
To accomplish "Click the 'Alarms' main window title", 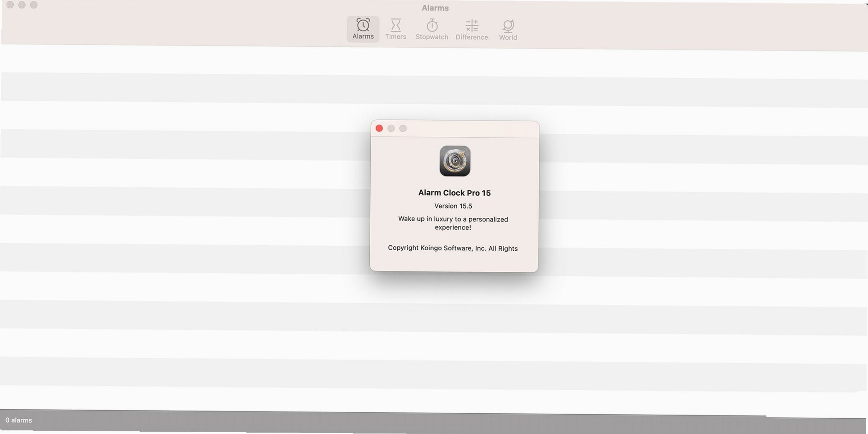I will (x=435, y=8).
